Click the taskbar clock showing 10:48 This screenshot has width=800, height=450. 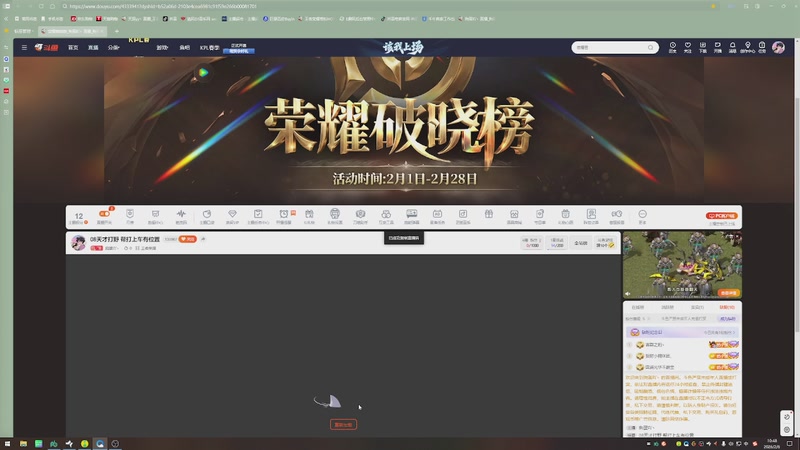772,443
